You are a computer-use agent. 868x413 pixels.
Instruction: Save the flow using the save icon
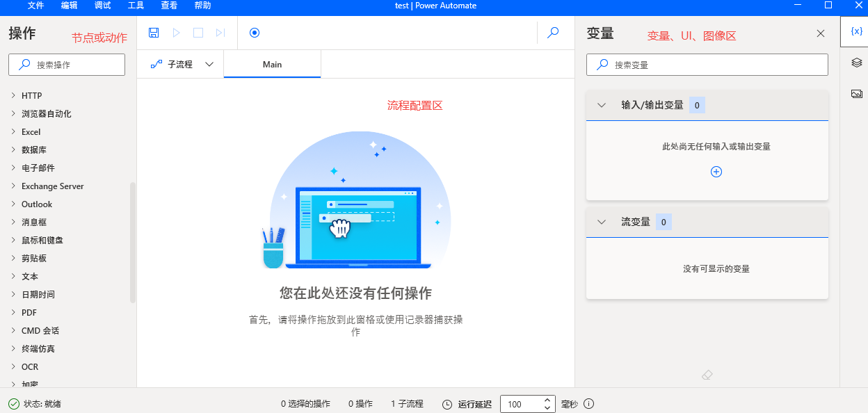pyautogui.click(x=154, y=33)
